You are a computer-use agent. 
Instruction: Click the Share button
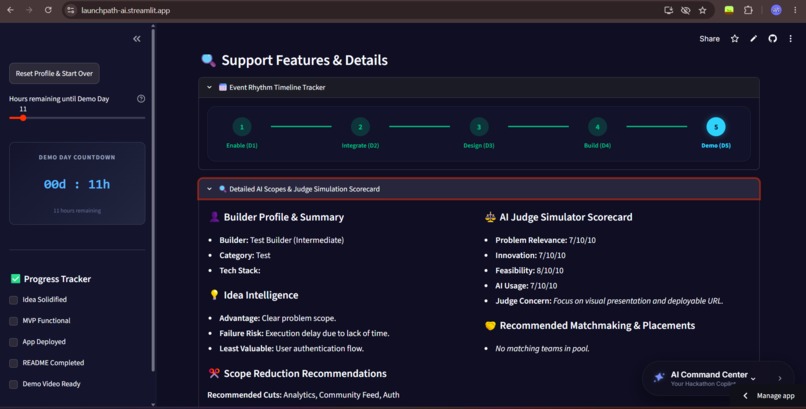[709, 39]
